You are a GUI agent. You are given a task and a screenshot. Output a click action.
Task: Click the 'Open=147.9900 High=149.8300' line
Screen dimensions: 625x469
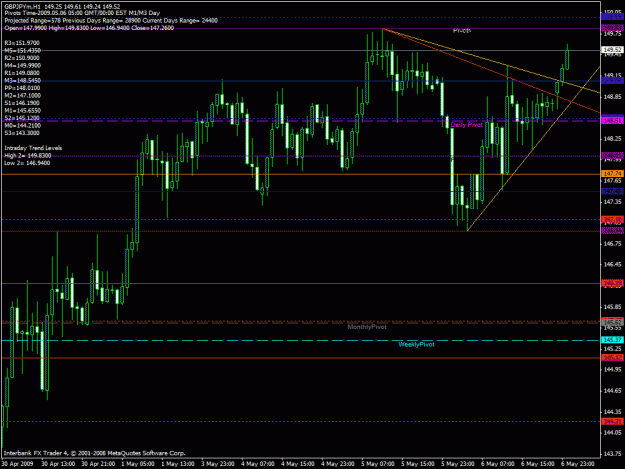(x=89, y=28)
